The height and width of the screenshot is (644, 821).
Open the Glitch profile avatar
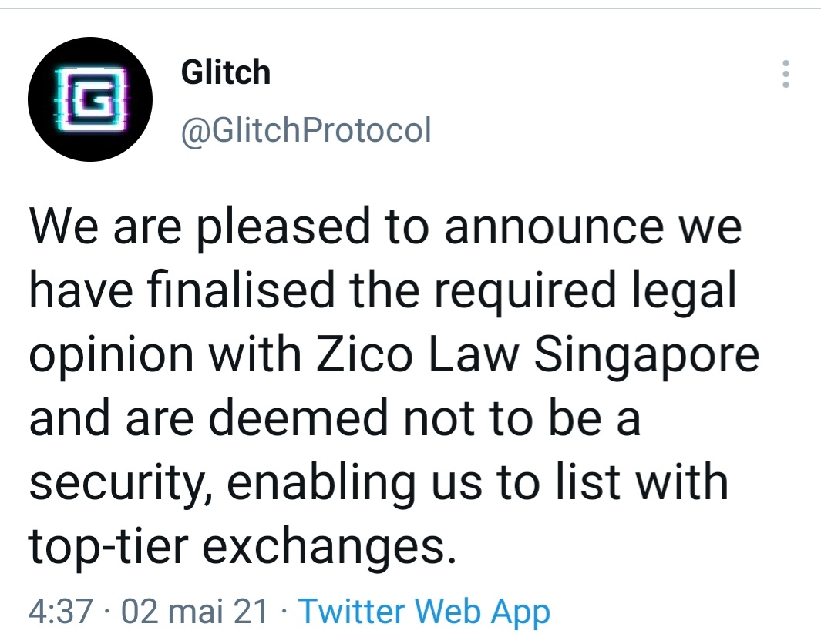[90, 99]
